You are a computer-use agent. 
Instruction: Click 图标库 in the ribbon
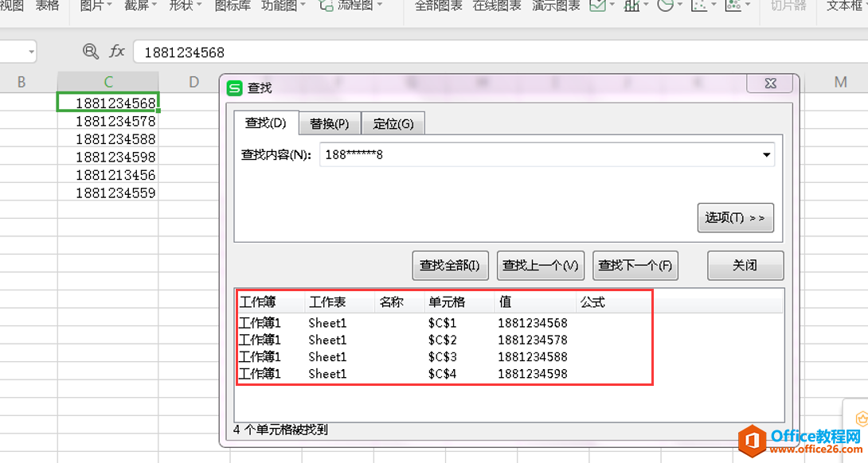(233, 6)
